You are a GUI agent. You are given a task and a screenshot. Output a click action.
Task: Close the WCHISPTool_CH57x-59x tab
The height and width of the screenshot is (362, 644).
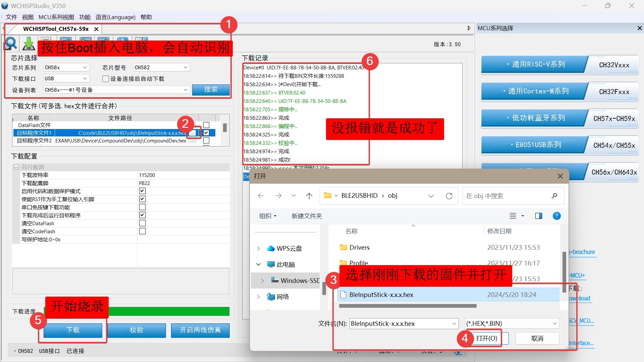coord(96,29)
